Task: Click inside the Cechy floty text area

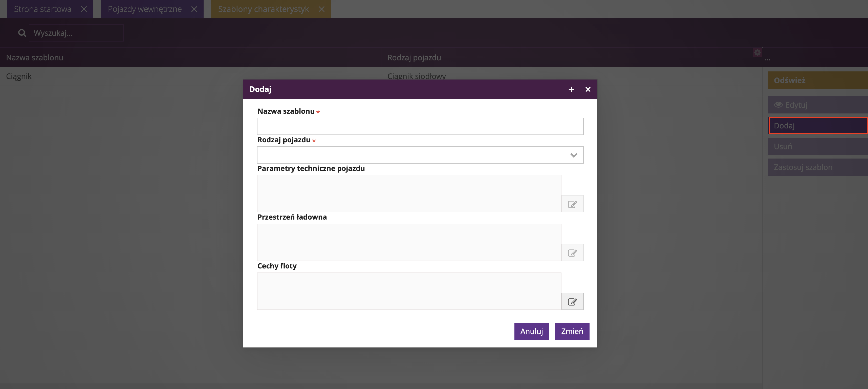Action: pyautogui.click(x=409, y=291)
